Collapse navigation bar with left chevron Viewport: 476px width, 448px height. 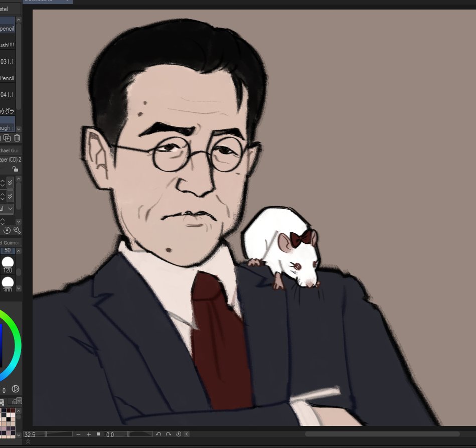[187, 434]
